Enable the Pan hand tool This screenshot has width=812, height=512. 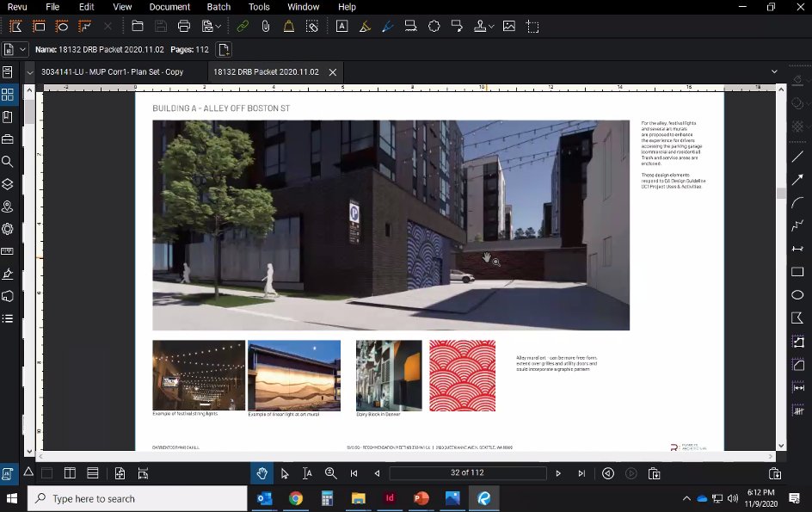pos(261,473)
